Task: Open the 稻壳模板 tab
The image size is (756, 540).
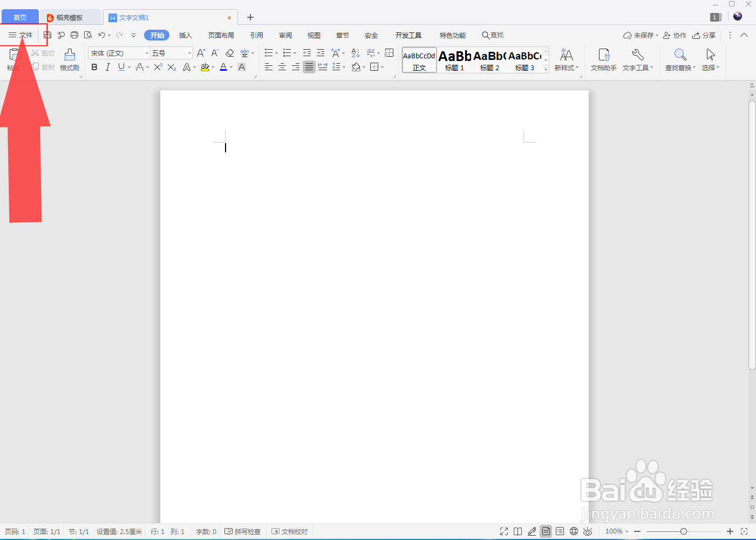Action: (70, 18)
